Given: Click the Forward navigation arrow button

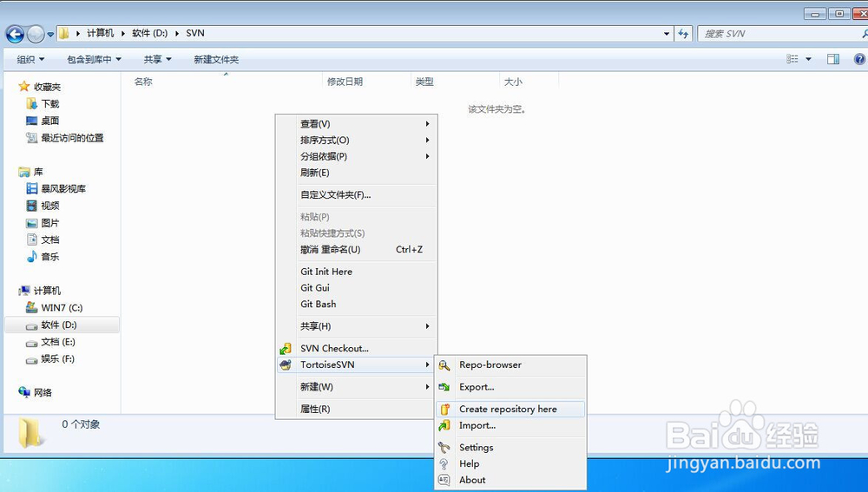Looking at the screenshot, I should coord(36,35).
